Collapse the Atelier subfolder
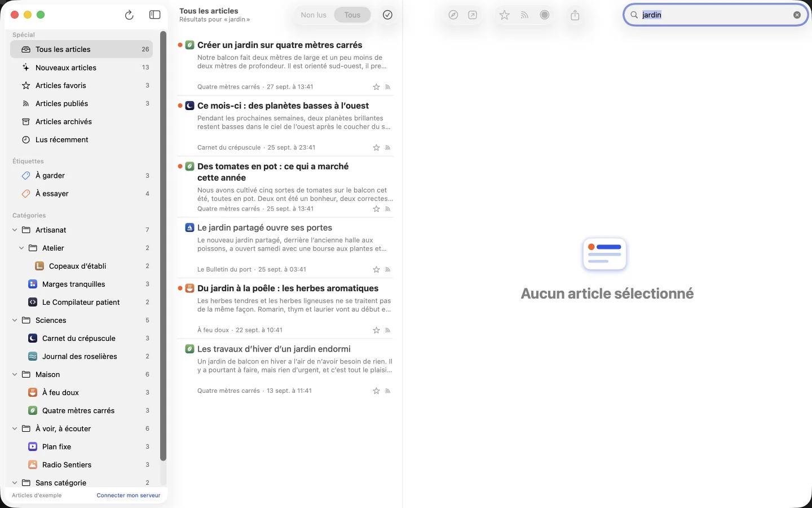This screenshot has width=812, height=508. coord(21,248)
